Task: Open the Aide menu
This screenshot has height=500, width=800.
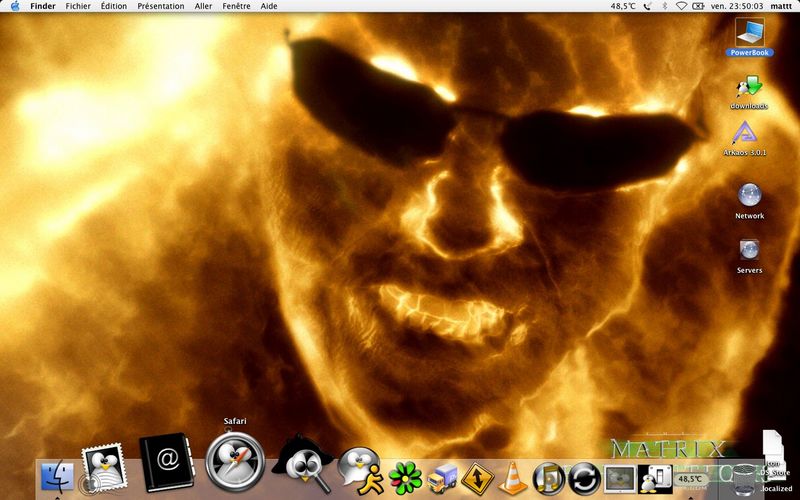Action: point(269,6)
